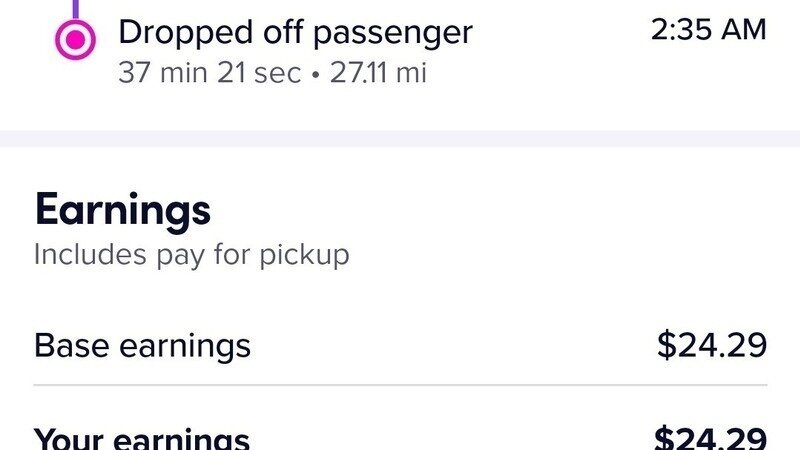Select the bold "Your earnings" label
This screenshot has height=450, width=800.
pyautogui.click(x=141, y=438)
